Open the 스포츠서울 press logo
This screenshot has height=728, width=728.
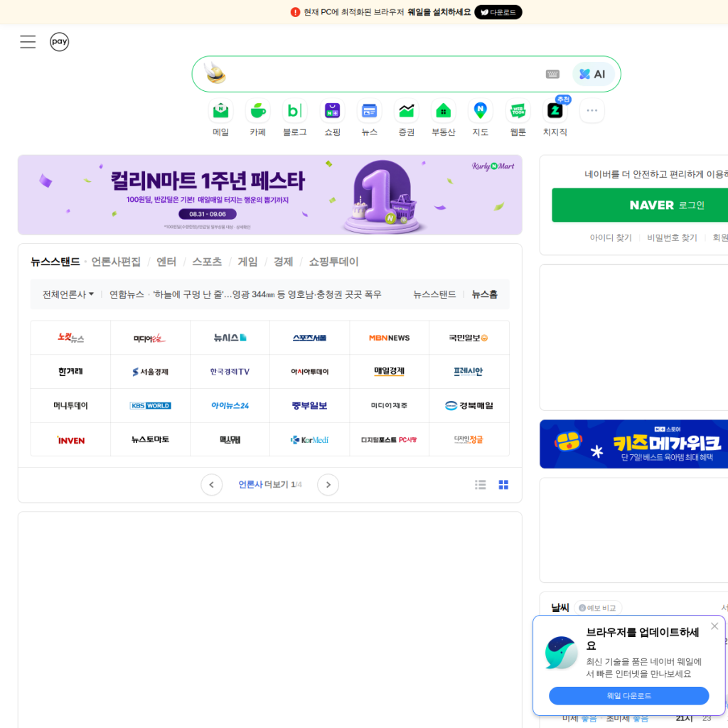click(310, 338)
